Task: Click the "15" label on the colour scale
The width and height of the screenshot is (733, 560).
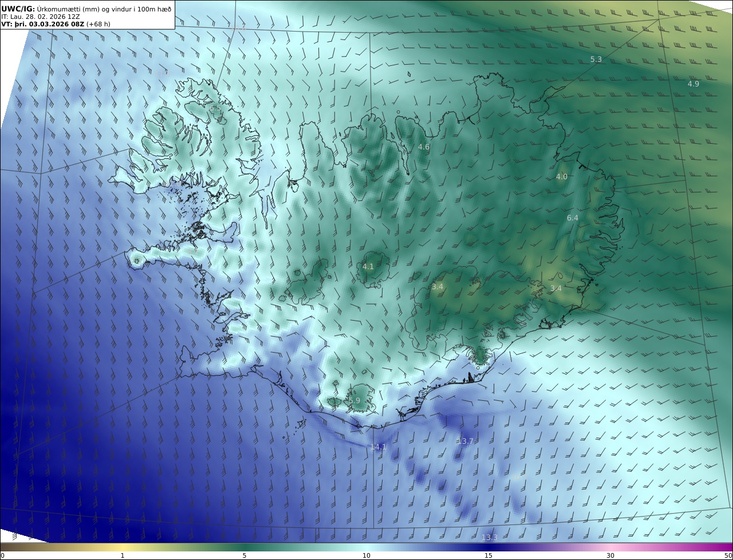Action: point(488,556)
